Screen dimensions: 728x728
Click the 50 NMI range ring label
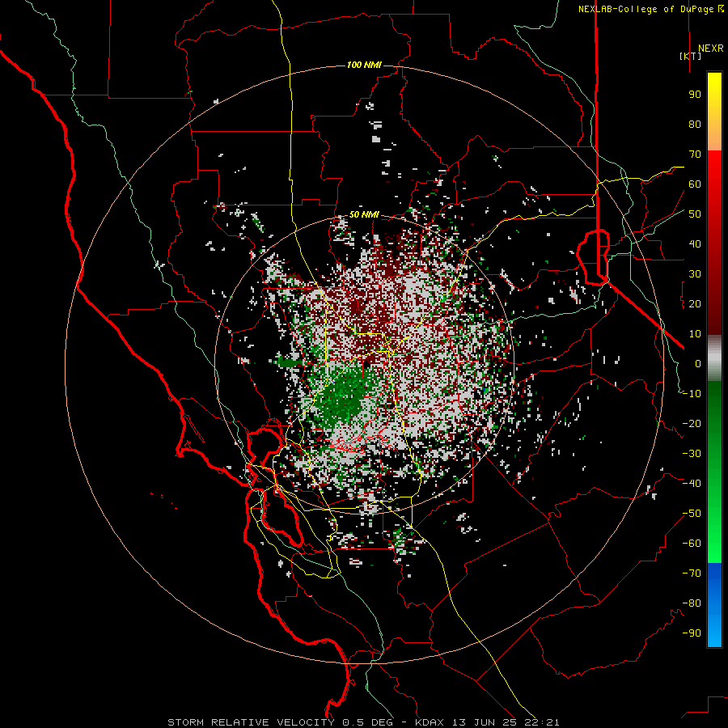click(x=364, y=214)
